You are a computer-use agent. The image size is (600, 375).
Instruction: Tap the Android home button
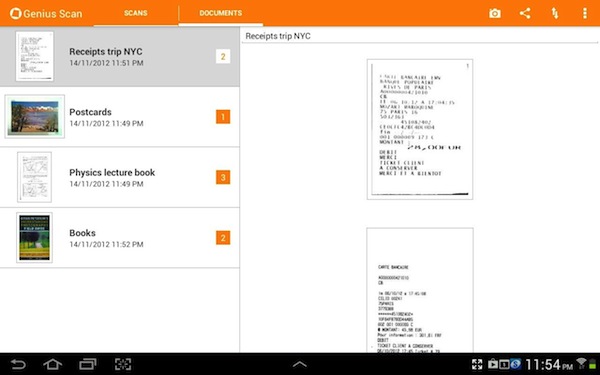pyautogui.click(x=52, y=364)
